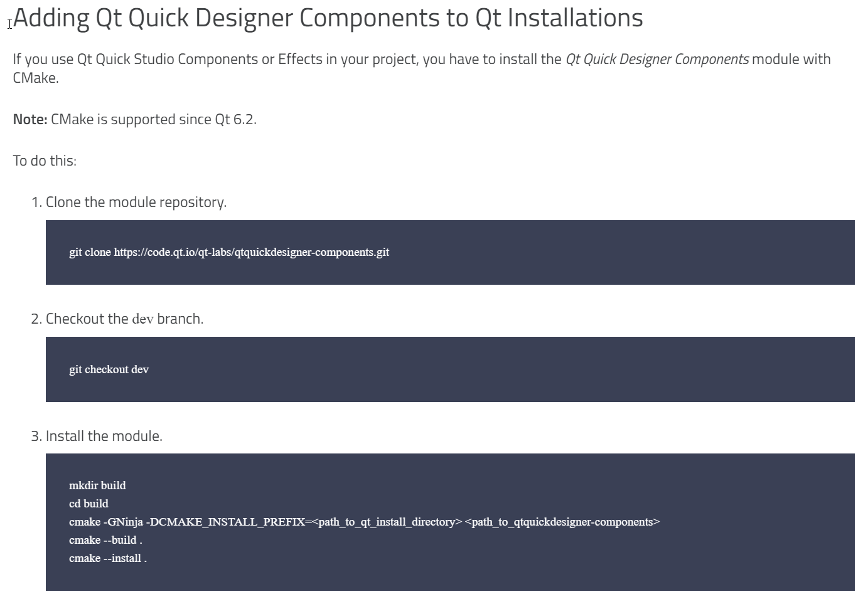Click the "cmake --install ." command line
Screen dimensions: 868x604
point(108,558)
